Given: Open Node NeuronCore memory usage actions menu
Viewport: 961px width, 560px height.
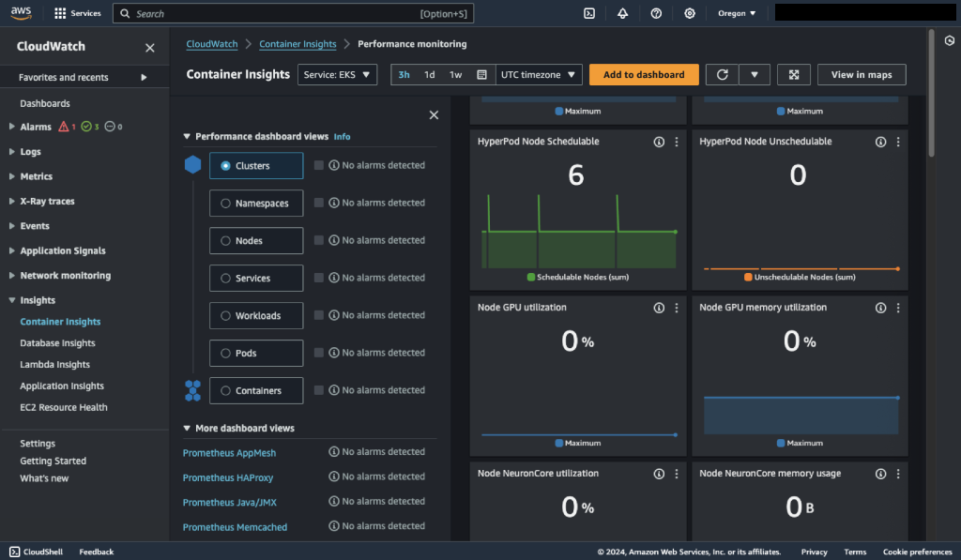Looking at the screenshot, I should [898, 474].
